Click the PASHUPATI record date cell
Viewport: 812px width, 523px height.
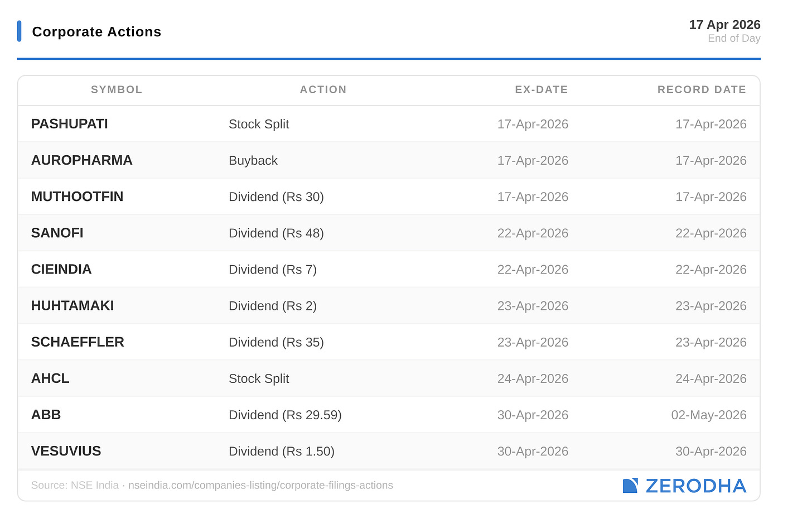pyautogui.click(x=711, y=124)
